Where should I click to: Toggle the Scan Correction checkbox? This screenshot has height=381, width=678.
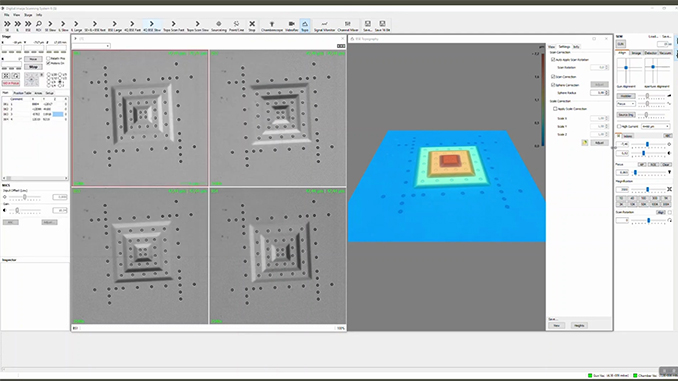click(x=553, y=77)
